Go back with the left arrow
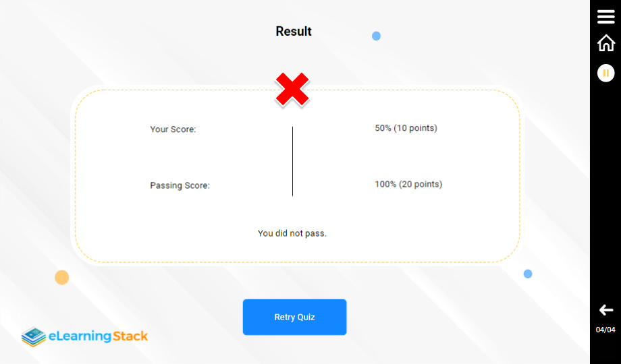621x364 pixels. (x=605, y=310)
